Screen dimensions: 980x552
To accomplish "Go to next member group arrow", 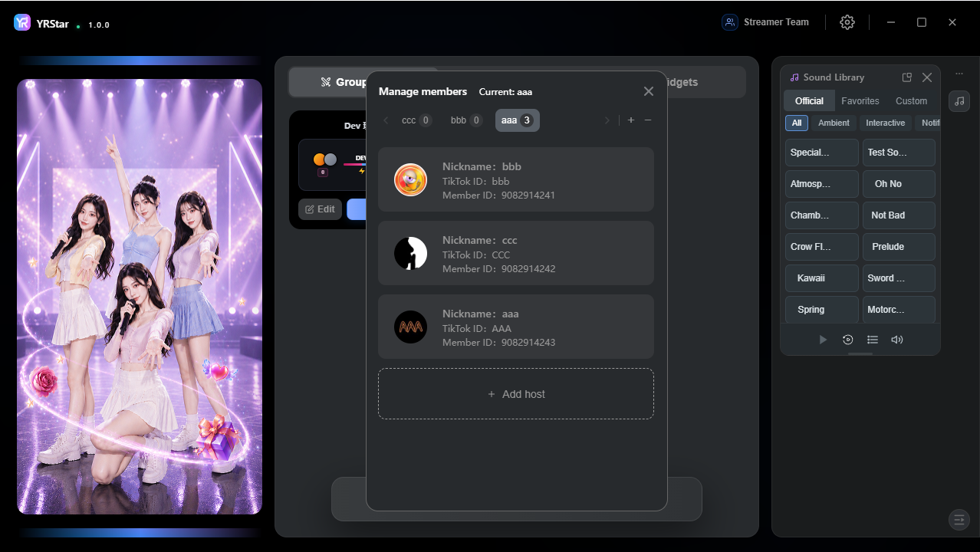I will [607, 120].
